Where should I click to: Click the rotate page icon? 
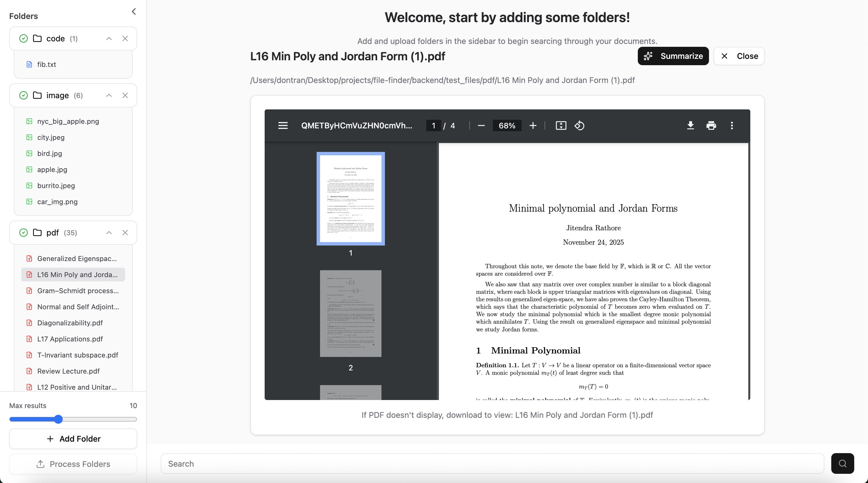tap(579, 126)
